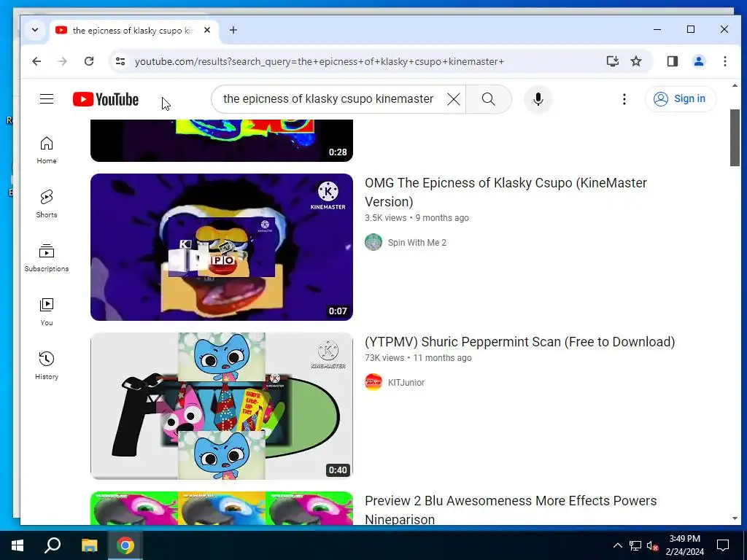The image size is (747, 560).
Task: Click scrollbar up arrow
Action: pyautogui.click(x=735, y=86)
